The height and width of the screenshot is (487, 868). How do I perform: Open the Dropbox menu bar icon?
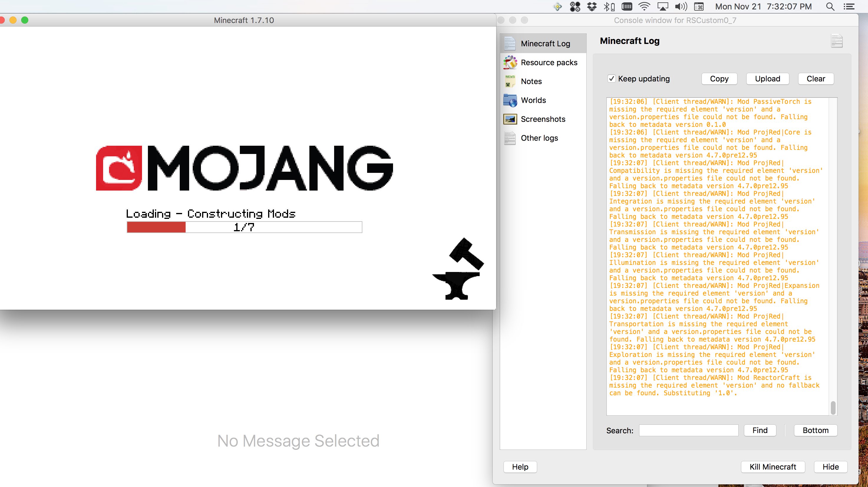pyautogui.click(x=592, y=6)
